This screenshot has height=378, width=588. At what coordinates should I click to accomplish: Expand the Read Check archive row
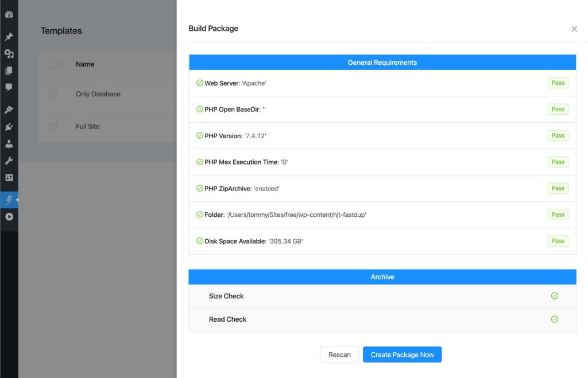point(382,319)
